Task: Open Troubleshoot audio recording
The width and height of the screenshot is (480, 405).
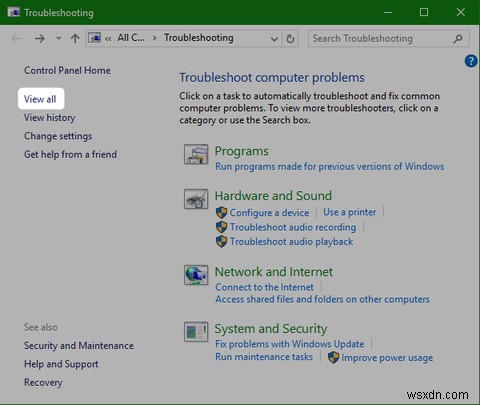Action: tap(293, 227)
